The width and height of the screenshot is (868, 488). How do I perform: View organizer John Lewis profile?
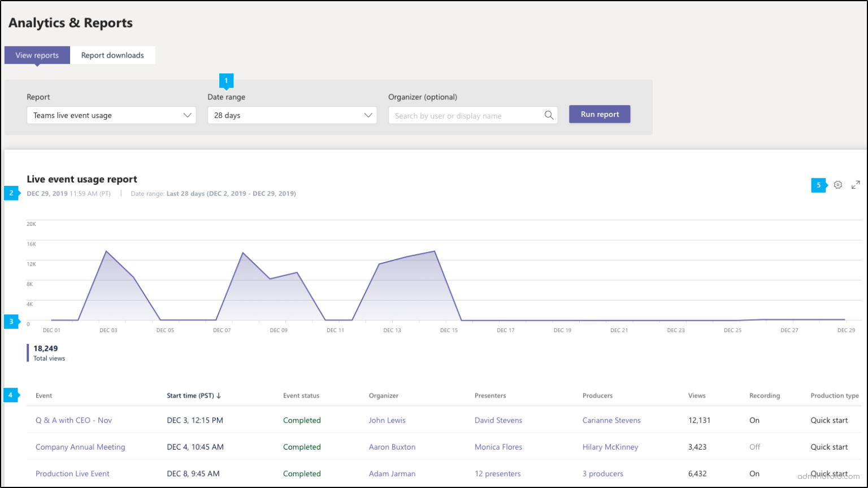pyautogui.click(x=387, y=420)
